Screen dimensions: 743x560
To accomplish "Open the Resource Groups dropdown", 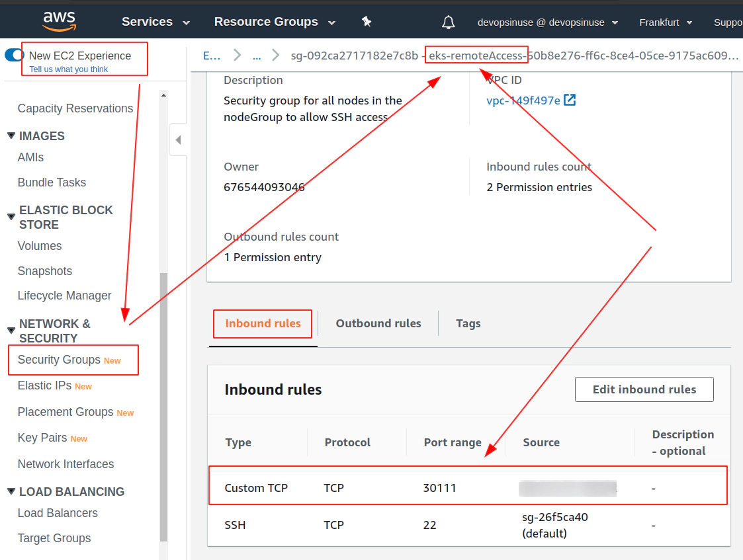I will point(275,22).
